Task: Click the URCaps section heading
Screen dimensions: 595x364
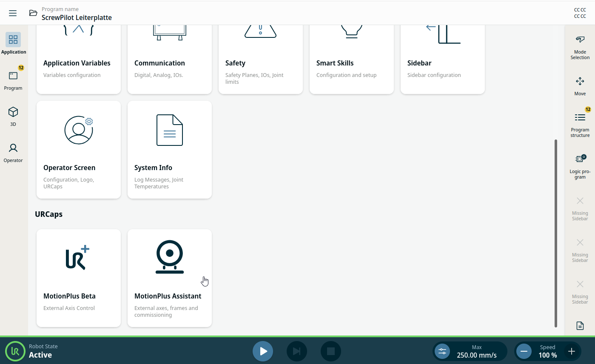Action: click(x=48, y=214)
